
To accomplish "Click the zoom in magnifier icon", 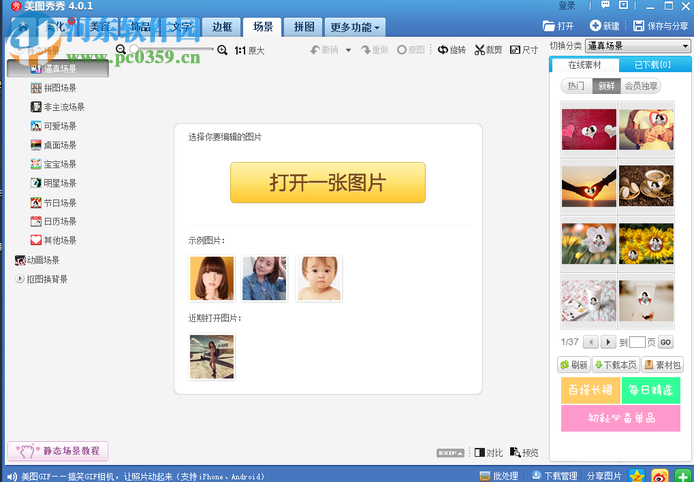I will [222, 50].
